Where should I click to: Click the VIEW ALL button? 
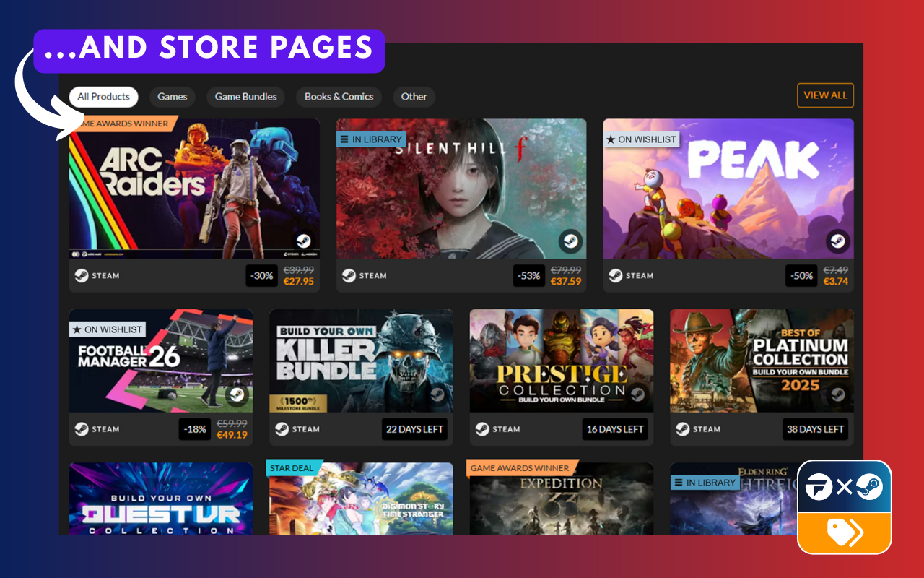[x=825, y=95]
